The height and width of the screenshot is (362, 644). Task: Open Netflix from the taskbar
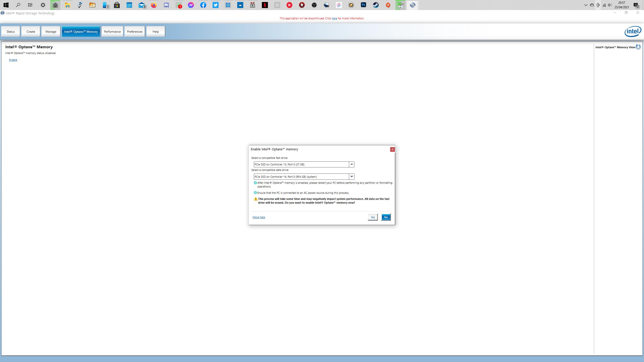click(265, 5)
